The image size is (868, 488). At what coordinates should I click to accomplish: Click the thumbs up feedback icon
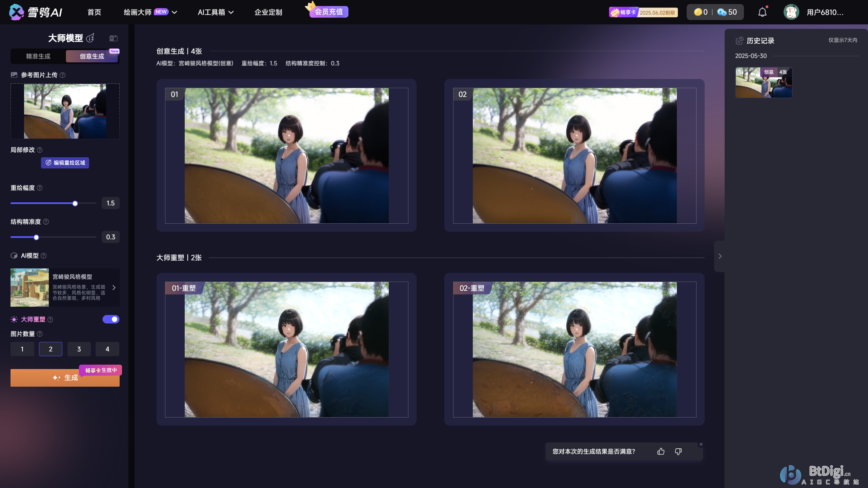(x=661, y=451)
